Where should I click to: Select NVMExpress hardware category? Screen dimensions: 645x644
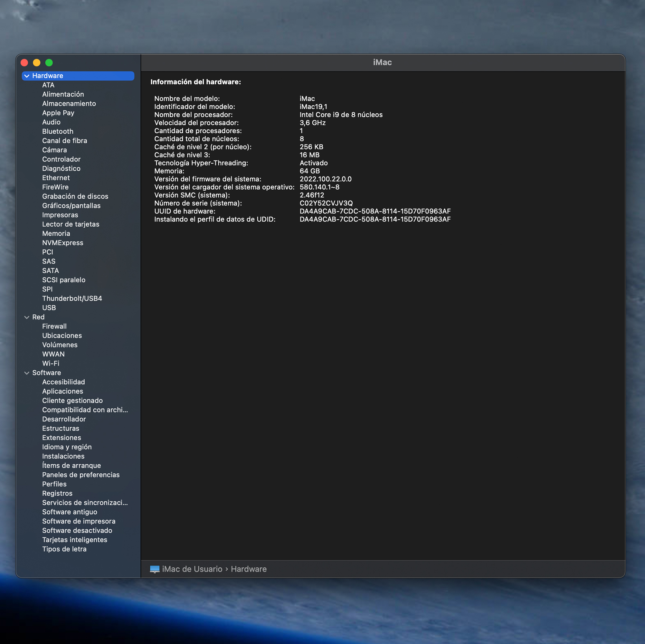coord(62,243)
